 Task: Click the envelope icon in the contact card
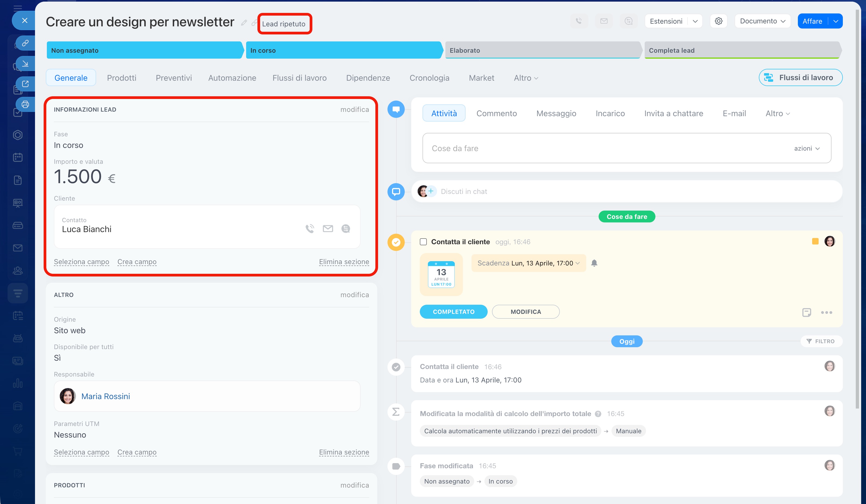(328, 229)
